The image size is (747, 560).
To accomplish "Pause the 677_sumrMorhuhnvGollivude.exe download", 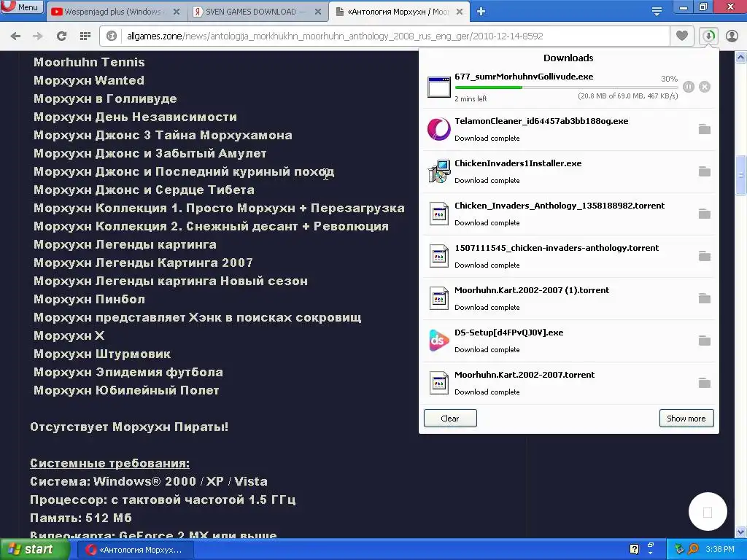I will (x=689, y=87).
